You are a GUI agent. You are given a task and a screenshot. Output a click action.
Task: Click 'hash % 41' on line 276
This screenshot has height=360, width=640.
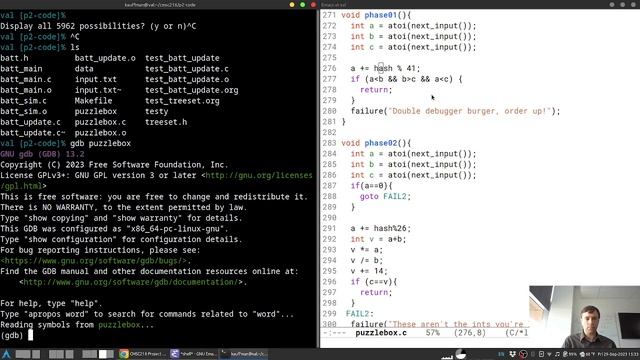tap(394, 69)
